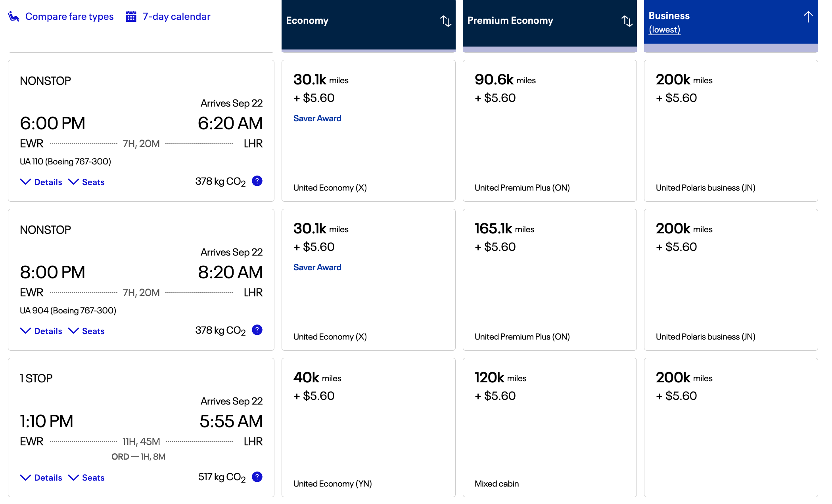Screen dimensions: 832x504
Task: Select the Premium Economy column header
Action: point(510,21)
